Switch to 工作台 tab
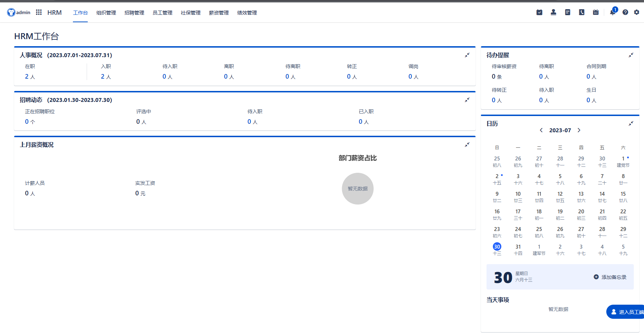 pos(80,13)
